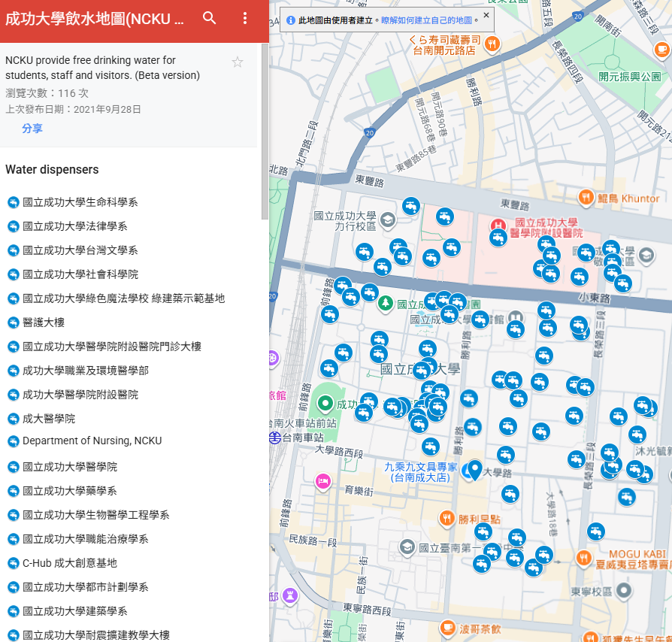The width and height of the screenshot is (672, 642).
Task: Click water icon next to 成大醫學院
Action: point(13,419)
